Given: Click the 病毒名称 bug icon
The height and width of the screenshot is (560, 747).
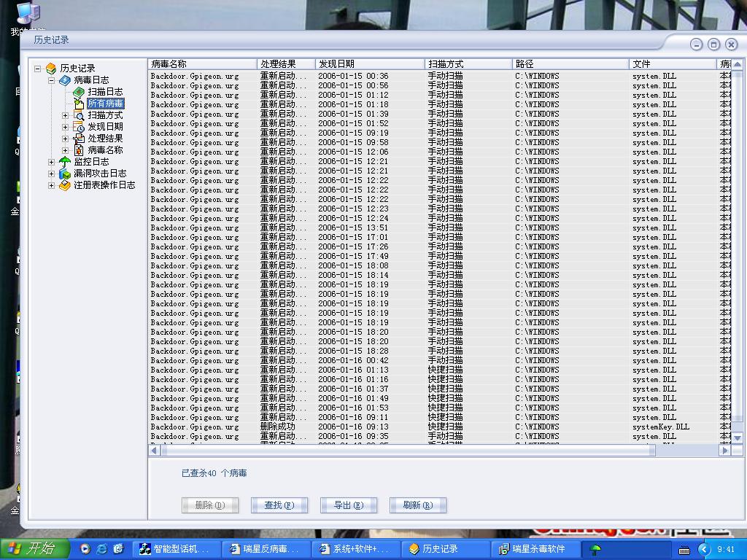Looking at the screenshot, I should click(79, 150).
